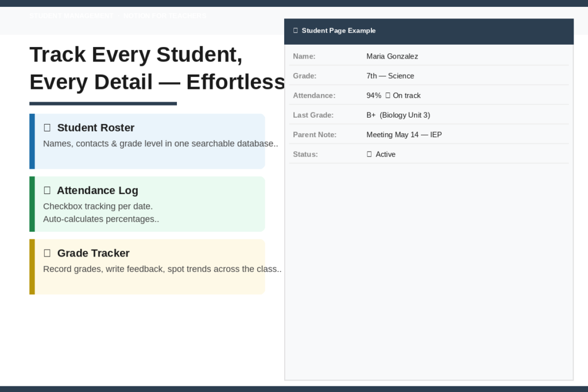This screenshot has height=392, width=588.
Task: Click the icon beside Attendance Log heading
Action: coord(47,191)
